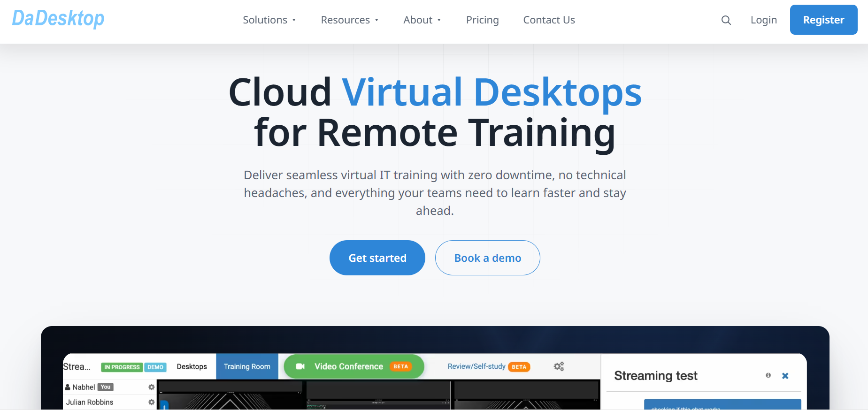Expand the Resources dropdown menu
This screenshot has width=868, height=410.
click(x=350, y=20)
